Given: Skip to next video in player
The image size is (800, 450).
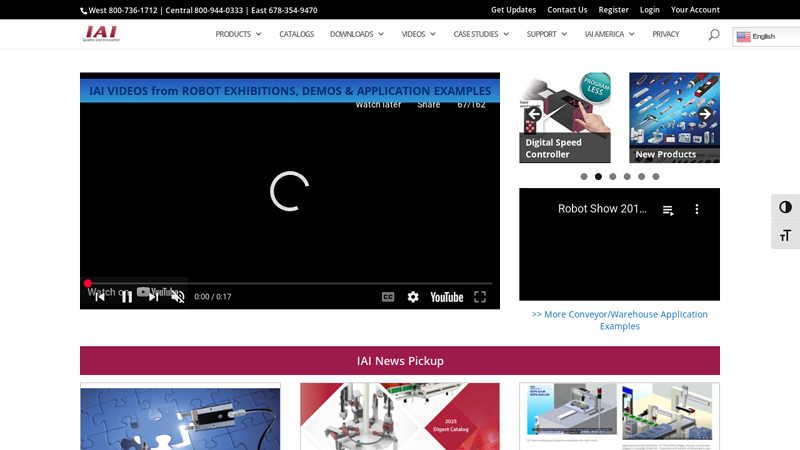Looking at the screenshot, I should coord(153,296).
